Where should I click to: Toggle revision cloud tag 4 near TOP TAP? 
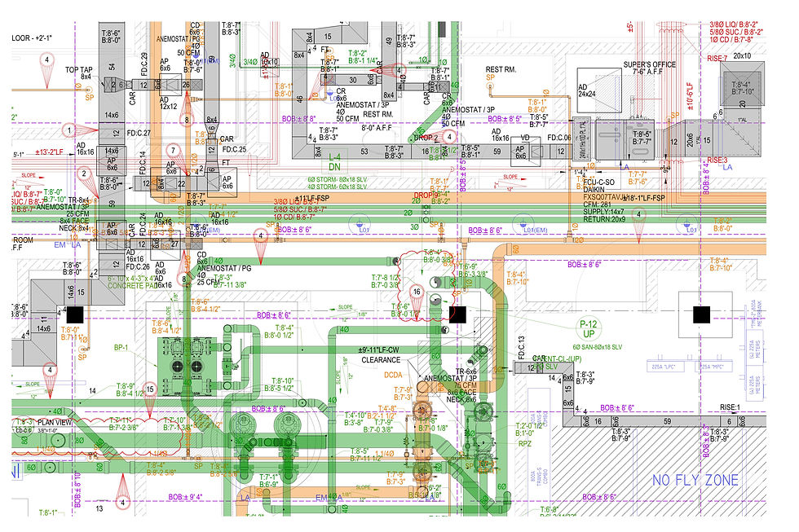coord(46,59)
